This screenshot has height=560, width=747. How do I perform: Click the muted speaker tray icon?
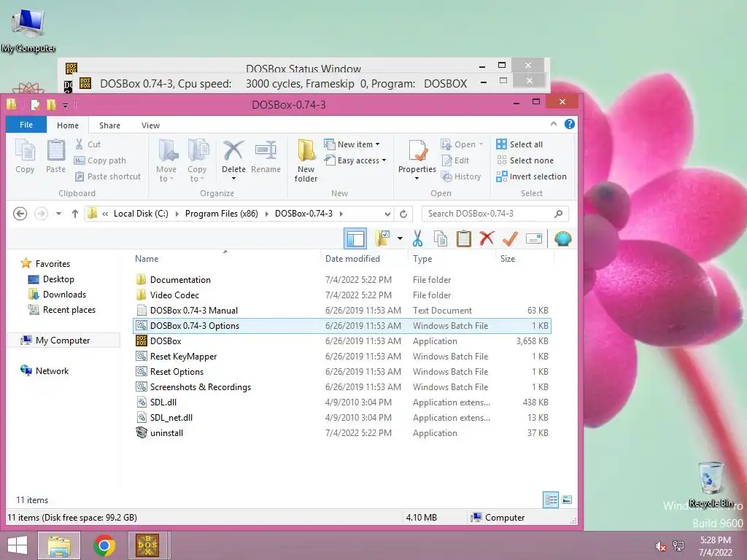[660, 546]
